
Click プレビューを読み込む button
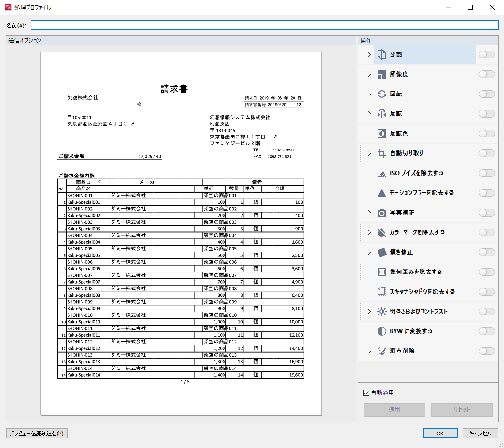point(37,433)
